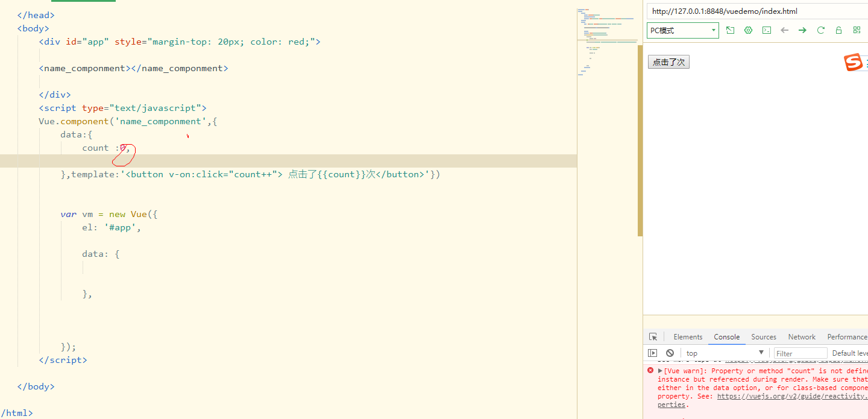Viewport: 868px width, 419px height.
Task: Click the closing </script> tag line
Action: [63, 360]
